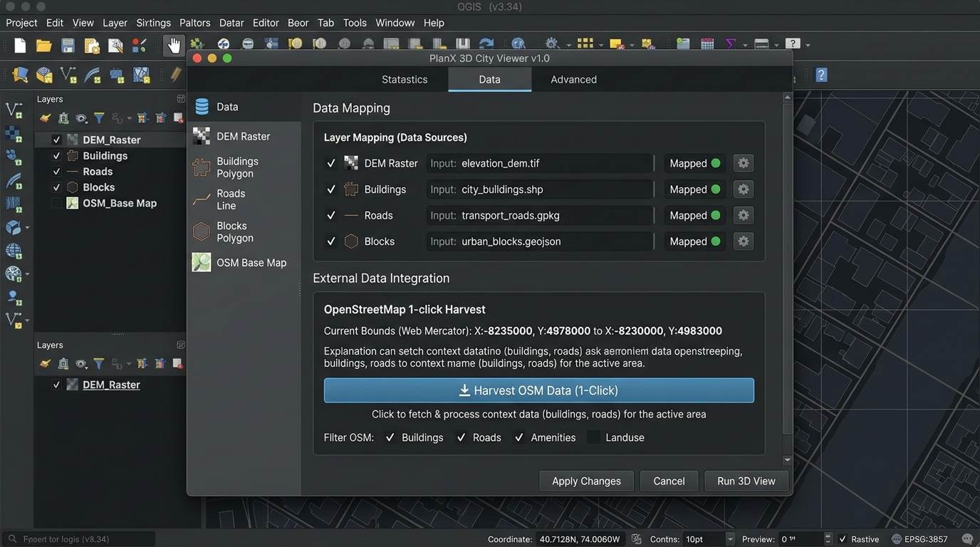Click filter funnel icon in lower Layers panel

coord(99,364)
